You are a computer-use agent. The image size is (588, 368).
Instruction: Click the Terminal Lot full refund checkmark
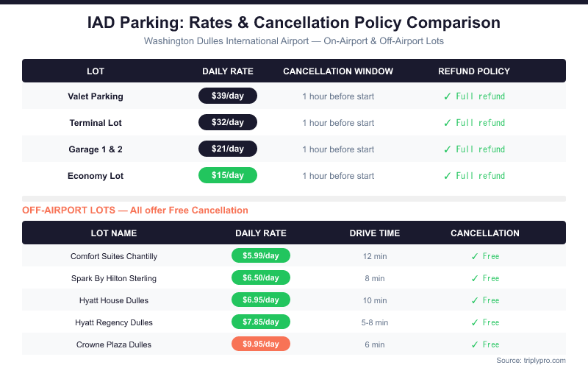tap(447, 123)
